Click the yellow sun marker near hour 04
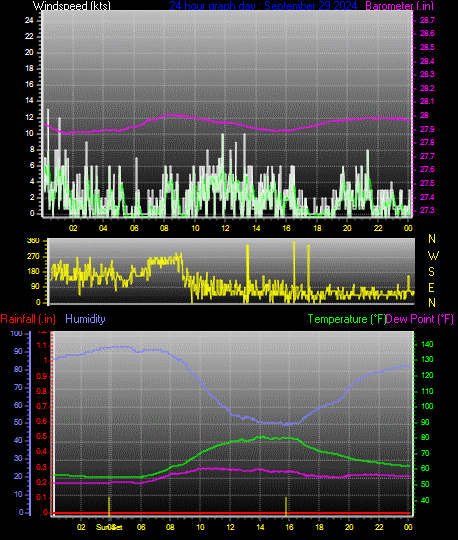The image size is (458, 540). [x=109, y=506]
